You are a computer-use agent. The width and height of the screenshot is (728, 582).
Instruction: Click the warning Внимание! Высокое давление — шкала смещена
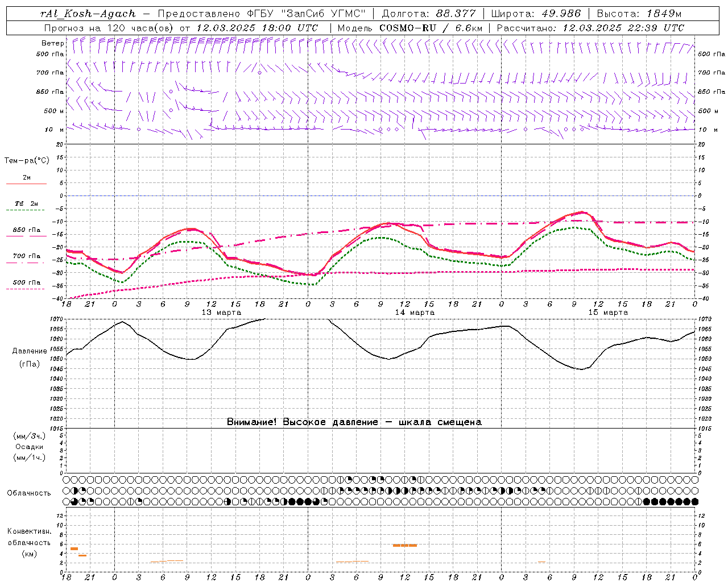coord(354,422)
